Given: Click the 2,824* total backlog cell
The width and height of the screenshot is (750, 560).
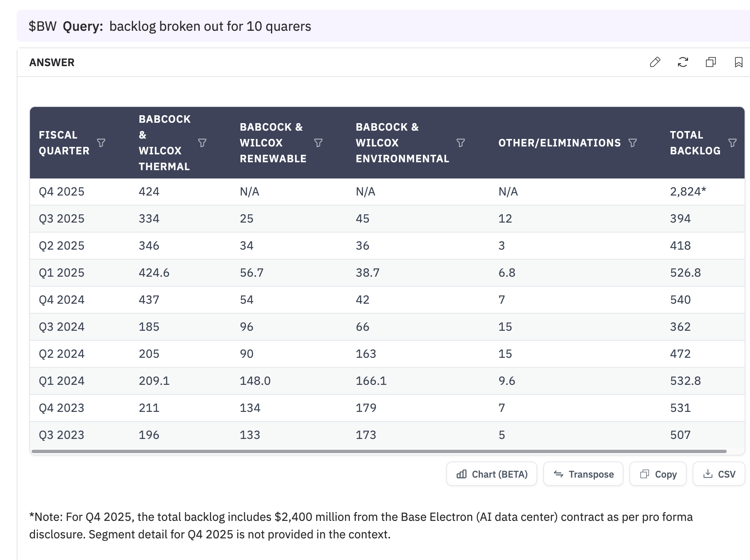Looking at the screenshot, I should [688, 192].
